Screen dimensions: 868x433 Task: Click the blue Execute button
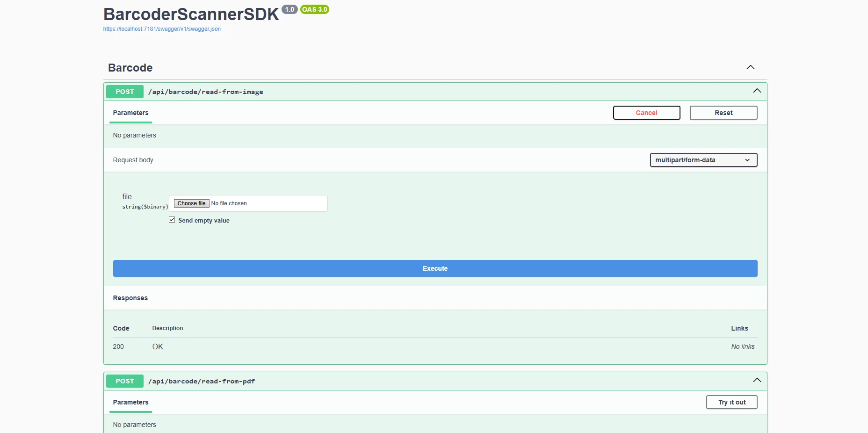pos(435,268)
